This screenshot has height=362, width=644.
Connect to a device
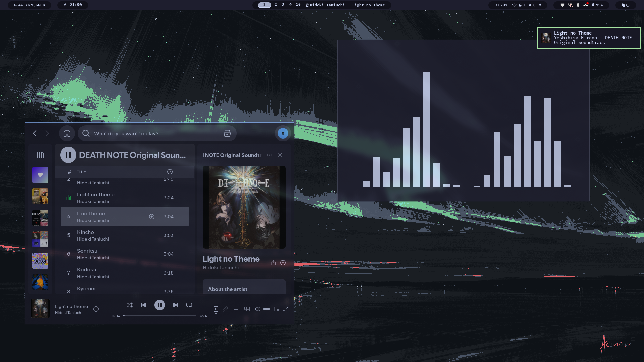[247, 309]
